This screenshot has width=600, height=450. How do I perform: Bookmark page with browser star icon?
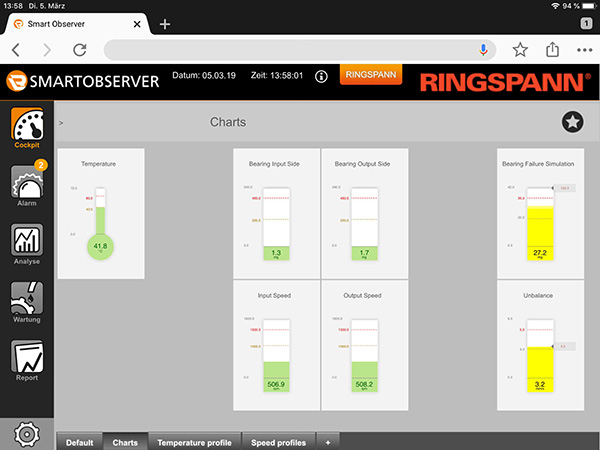520,49
